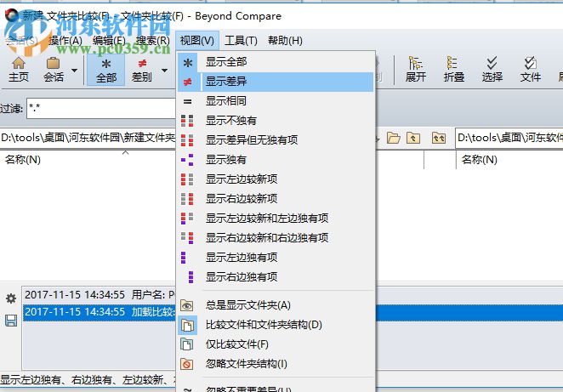This screenshot has height=392, width=563.
Task: Click the 过滤 filter input field
Action: [x=101, y=108]
